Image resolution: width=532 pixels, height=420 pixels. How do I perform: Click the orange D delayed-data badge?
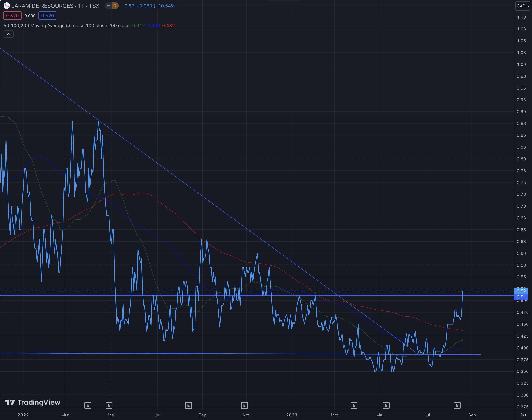tap(115, 6)
